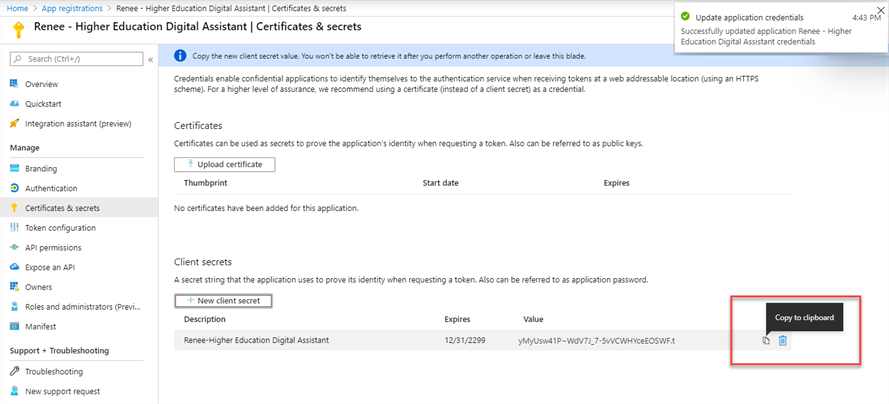889x404 pixels.
Task: Click the No certificates have been added message
Action: click(266, 208)
